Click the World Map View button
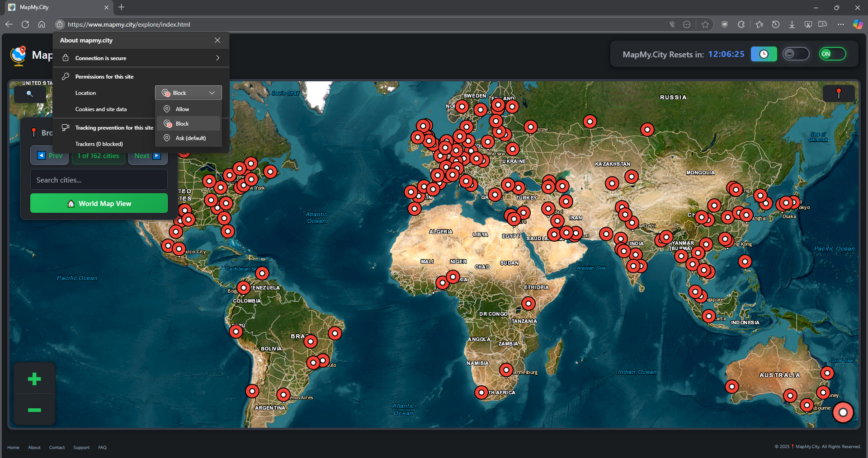The height and width of the screenshot is (458, 868). [x=99, y=203]
